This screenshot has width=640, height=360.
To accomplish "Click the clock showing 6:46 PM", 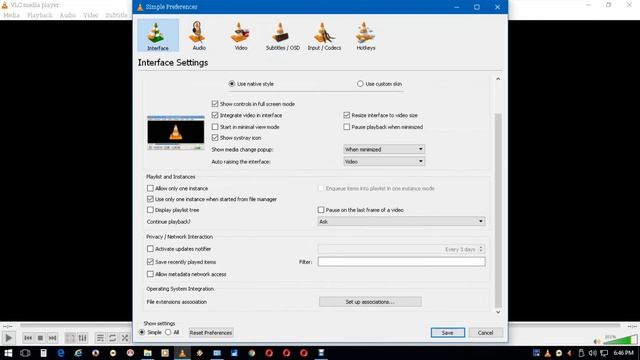I will pyautogui.click(x=623, y=353).
